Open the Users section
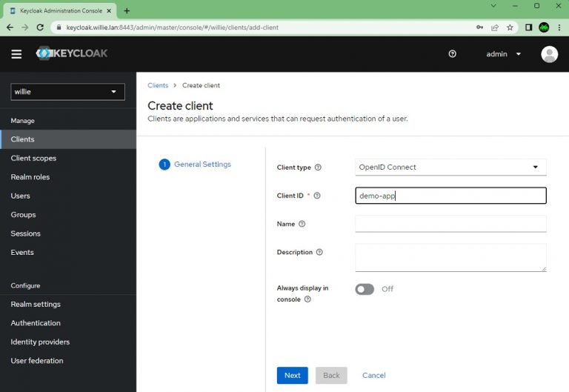The height and width of the screenshot is (392, 569). [x=68, y=196]
